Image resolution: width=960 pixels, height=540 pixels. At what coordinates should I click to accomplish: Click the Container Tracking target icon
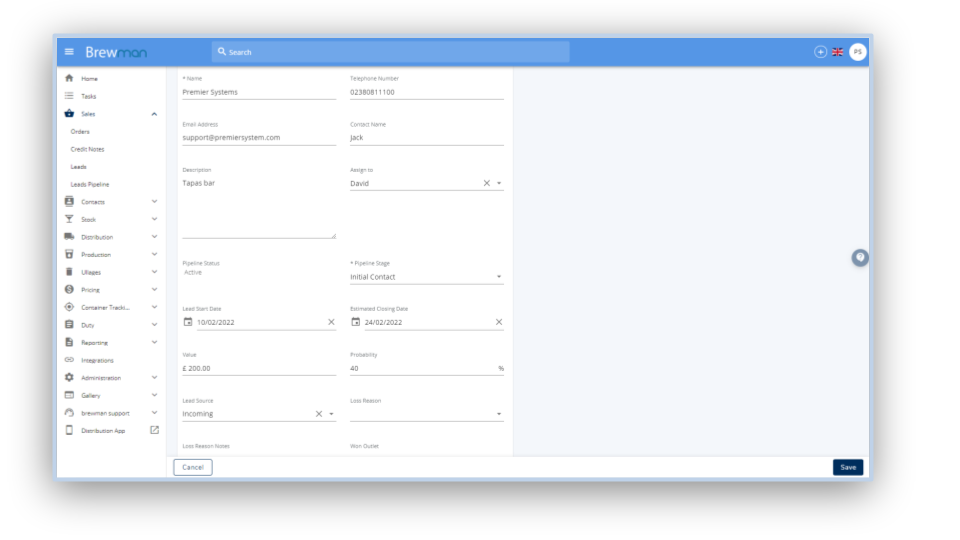pyautogui.click(x=69, y=307)
